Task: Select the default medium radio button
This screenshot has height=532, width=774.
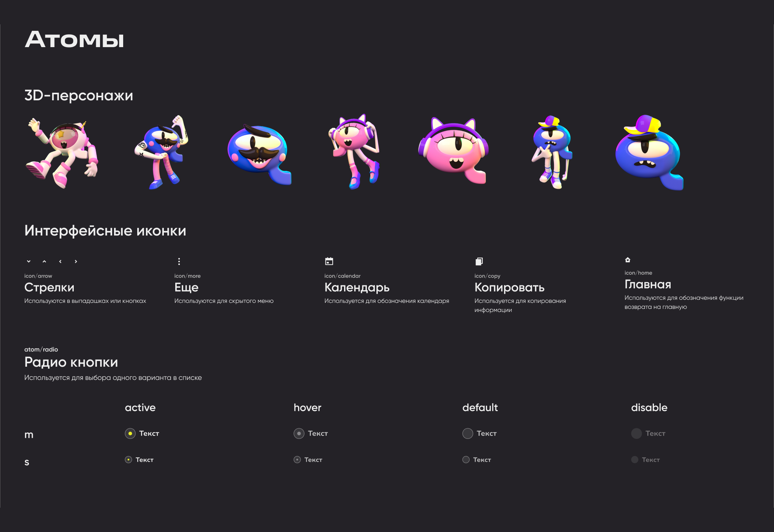Action: 468,434
